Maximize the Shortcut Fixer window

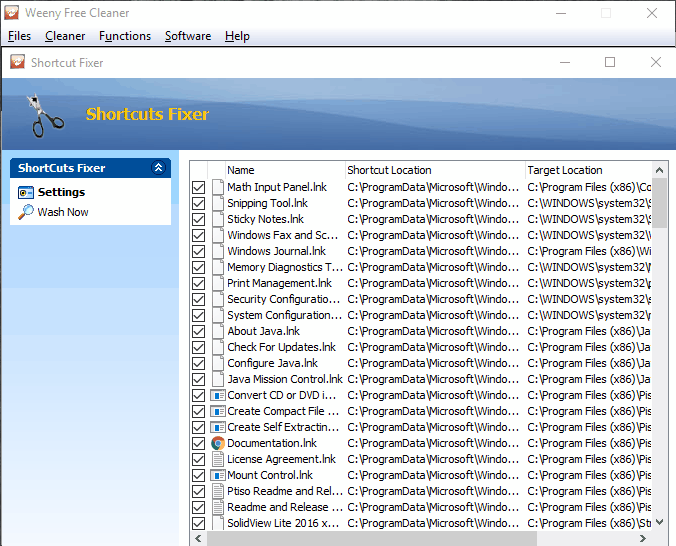pos(610,62)
